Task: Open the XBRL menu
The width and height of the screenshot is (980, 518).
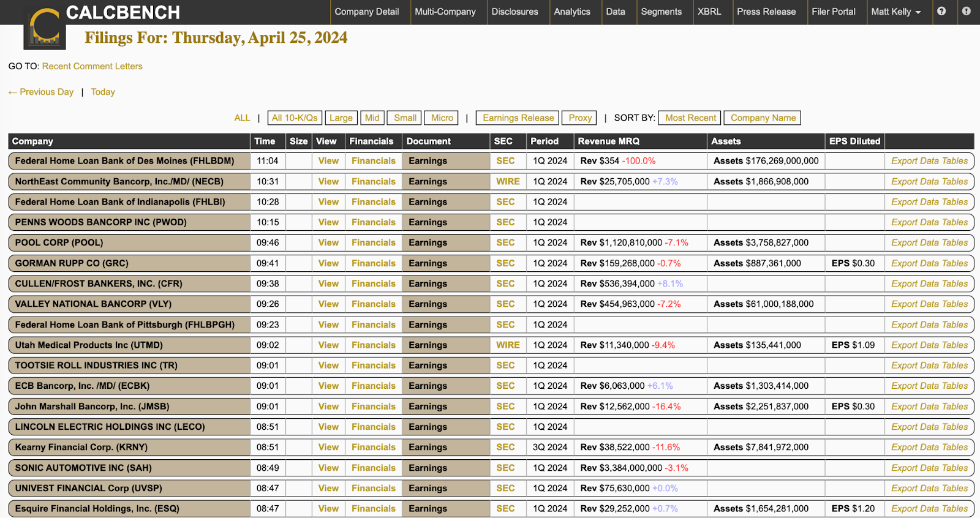Action: coord(709,12)
